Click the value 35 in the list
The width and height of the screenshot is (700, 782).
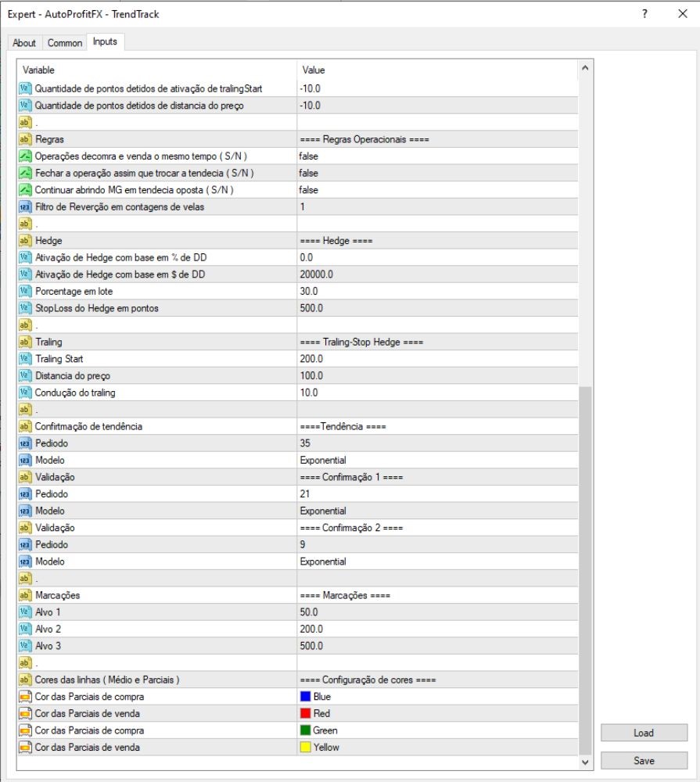click(305, 443)
